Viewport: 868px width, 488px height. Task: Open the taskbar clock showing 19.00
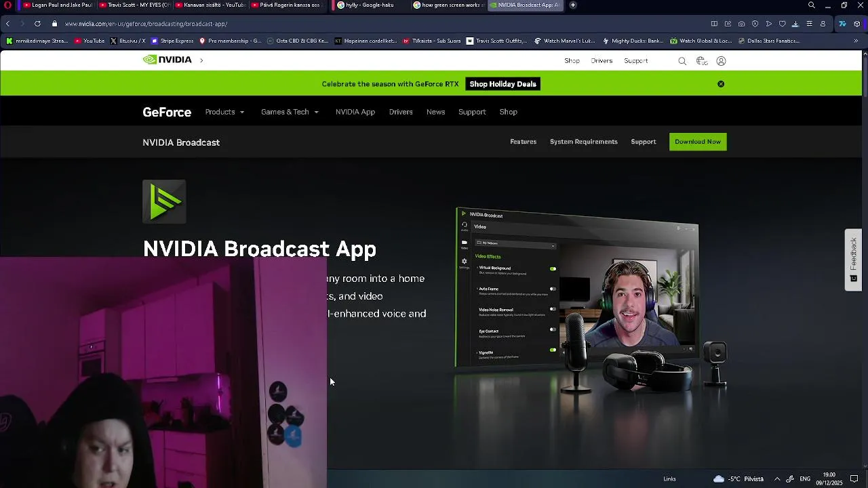[x=829, y=479]
